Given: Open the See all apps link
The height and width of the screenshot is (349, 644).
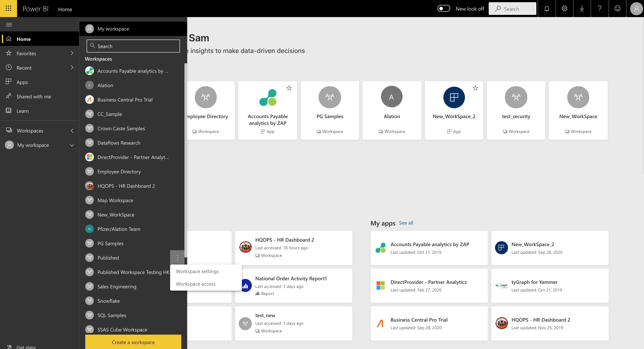Looking at the screenshot, I should [406, 223].
